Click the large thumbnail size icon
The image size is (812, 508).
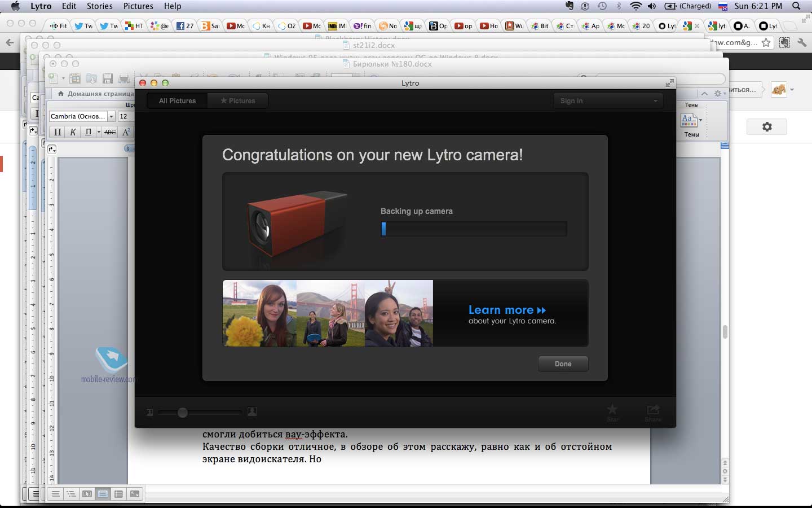[x=252, y=412]
